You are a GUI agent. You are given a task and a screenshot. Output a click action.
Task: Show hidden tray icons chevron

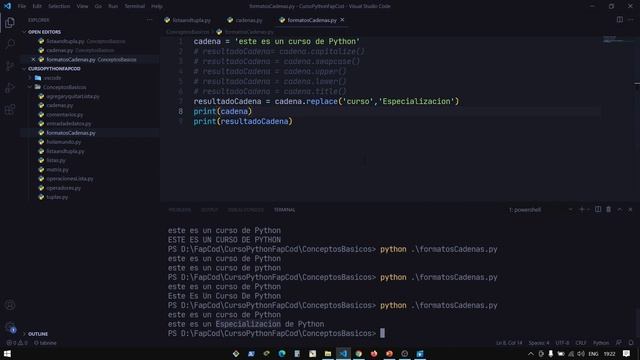[531, 353]
